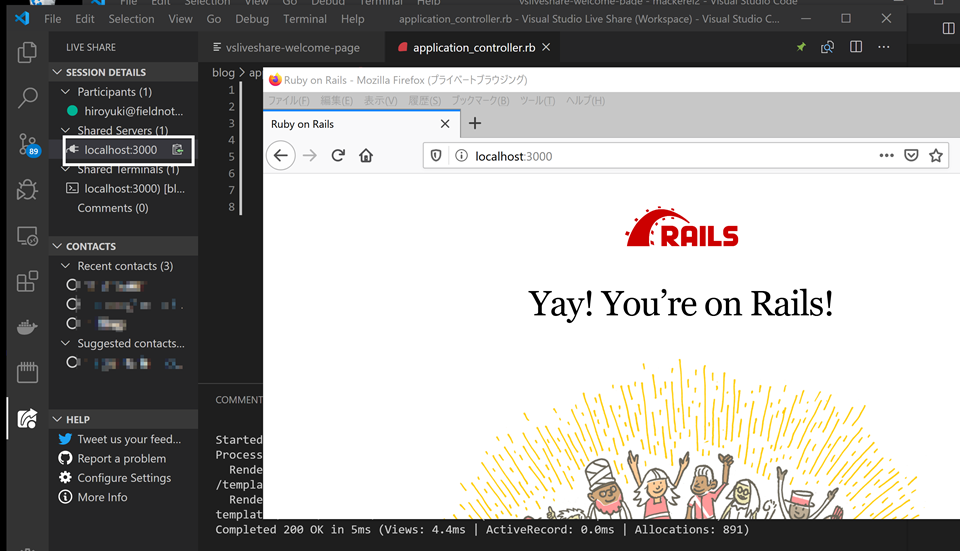Reload the page in Firefox
Image resolution: width=960 pixels, height=551 pixels.
[x=338, y=156]
